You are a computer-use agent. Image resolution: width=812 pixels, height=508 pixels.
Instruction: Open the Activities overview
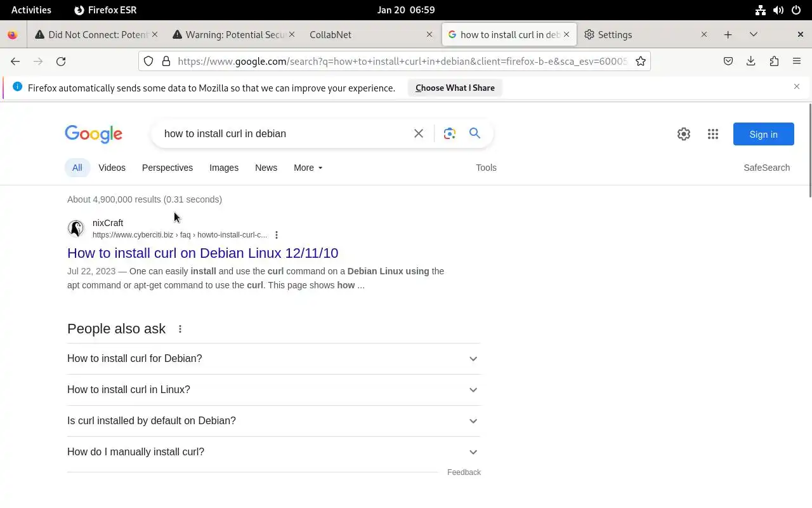(x=31, y=10)
